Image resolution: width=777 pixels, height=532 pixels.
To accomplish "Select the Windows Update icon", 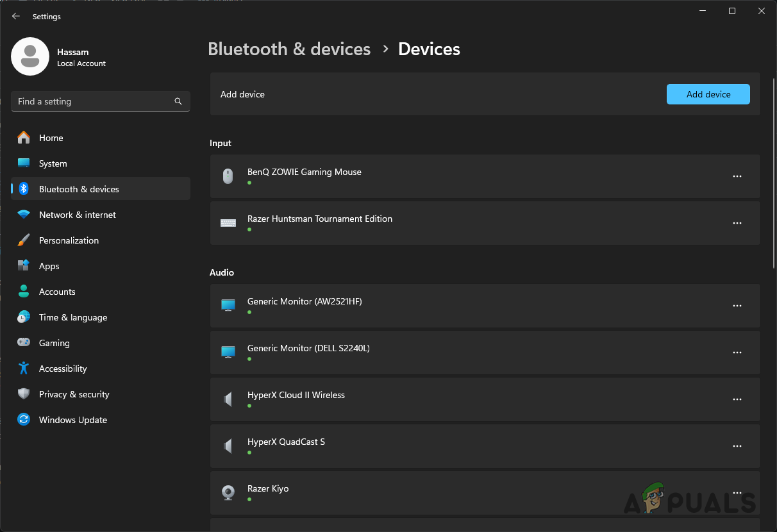I will click(24, 420).
